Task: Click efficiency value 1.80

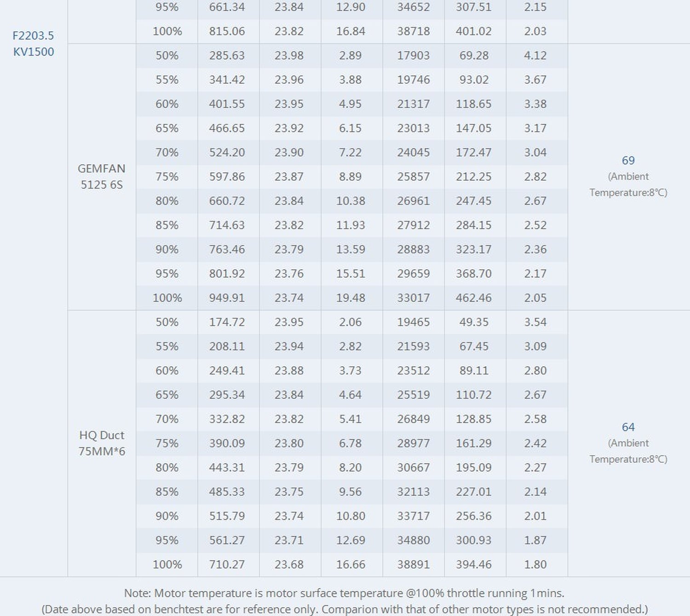Action: pyautogui.click(x=535, y=564)
